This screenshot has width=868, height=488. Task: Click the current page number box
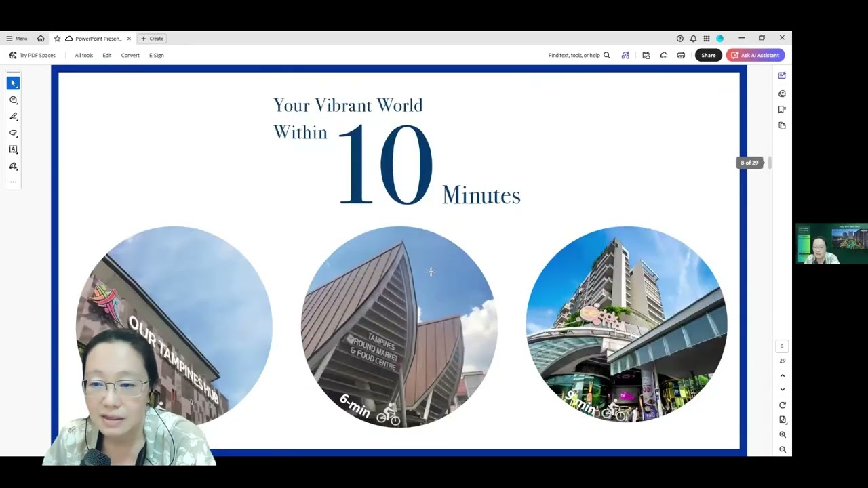point(782,346)
